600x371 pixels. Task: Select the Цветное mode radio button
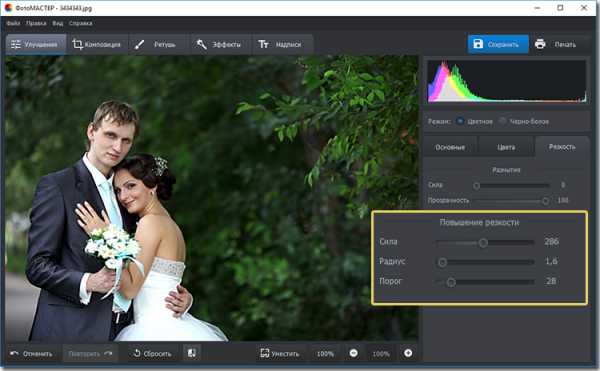(460, 121)
